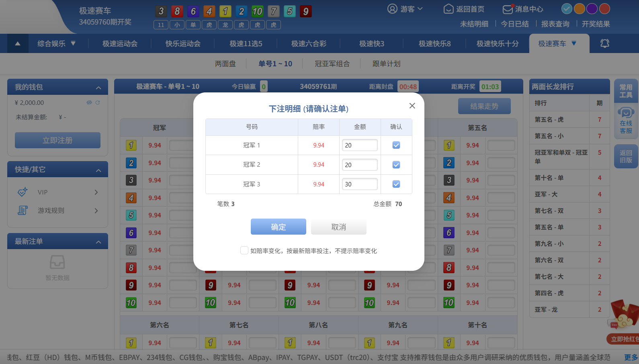Uncheck the confirm box for 冠军 2
Image resolution: width=639 pixels, height=364 pixels.
396,165
